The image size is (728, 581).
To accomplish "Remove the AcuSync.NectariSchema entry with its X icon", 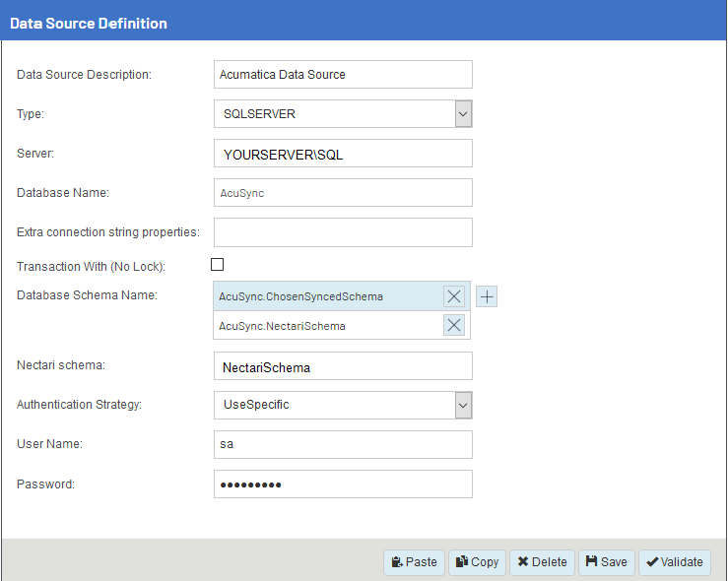I will tap(453, 325).
